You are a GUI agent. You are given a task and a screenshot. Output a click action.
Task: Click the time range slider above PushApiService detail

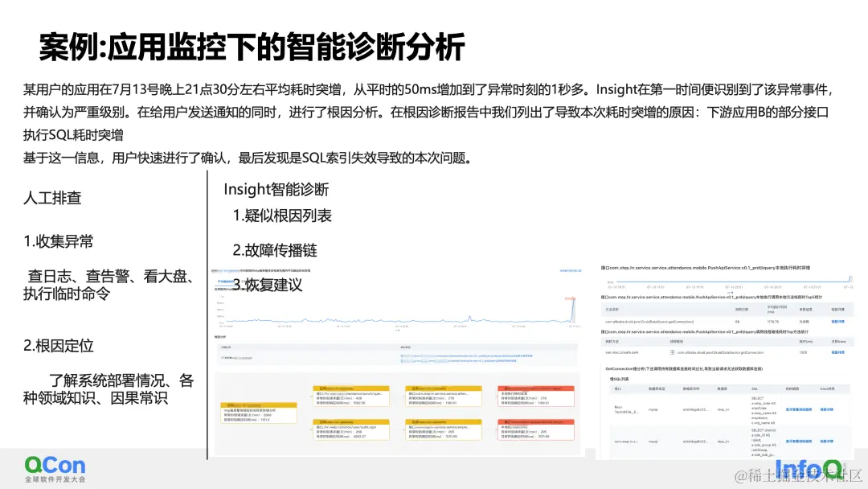(732, 281)
